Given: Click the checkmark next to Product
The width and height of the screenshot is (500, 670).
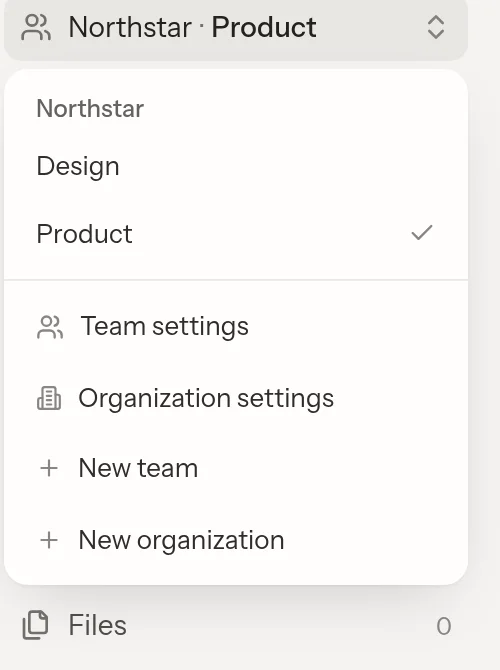Looking at the screenshot, I should click(422, 233).
